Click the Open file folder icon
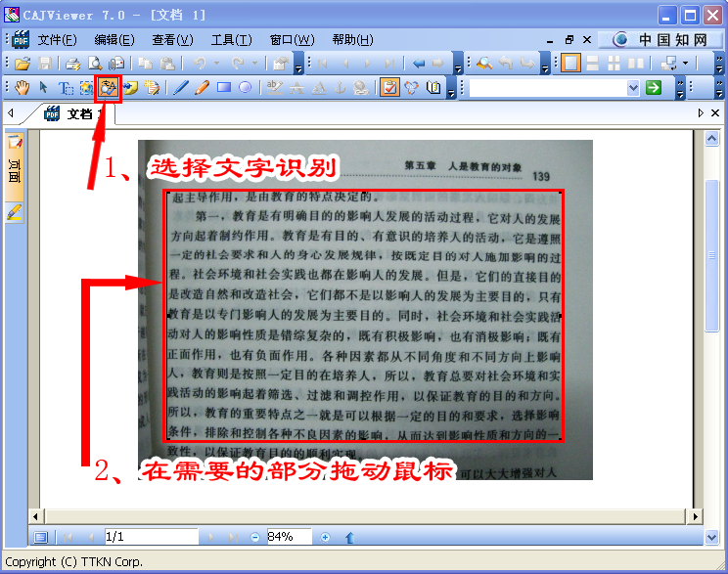 [22, 64]
